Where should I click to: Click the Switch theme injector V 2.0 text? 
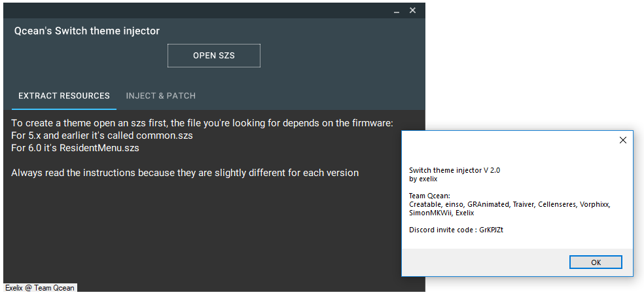455,170
